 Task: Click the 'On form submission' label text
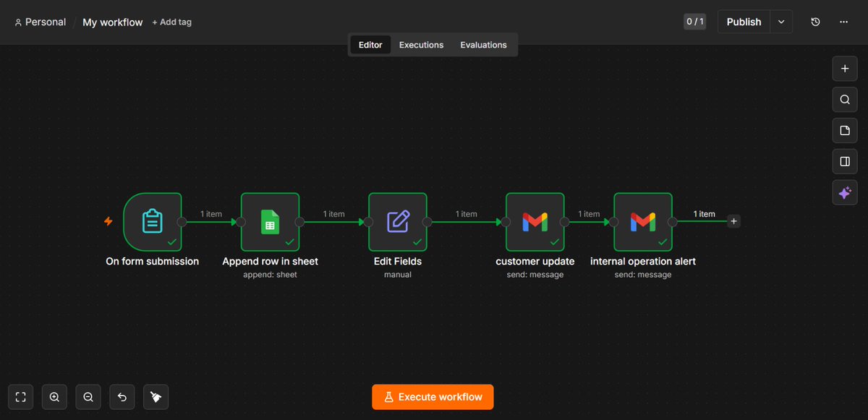pos(153,261)
